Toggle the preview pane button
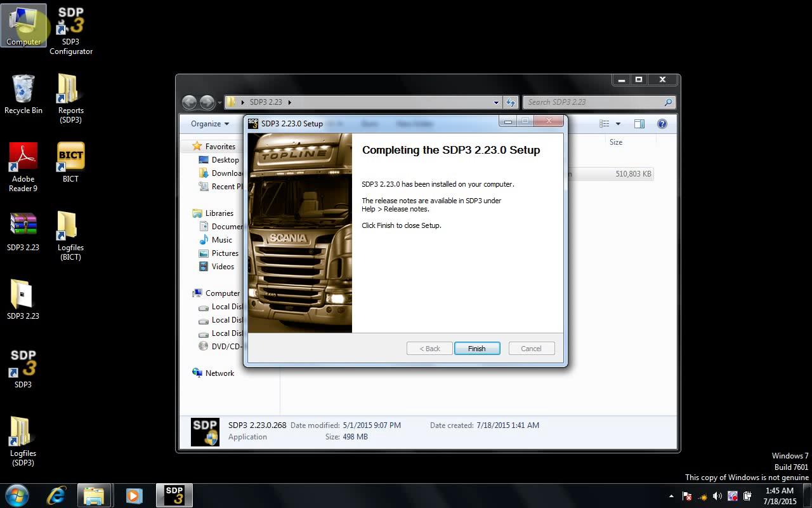The image size is (812, 508). (639, 124)
